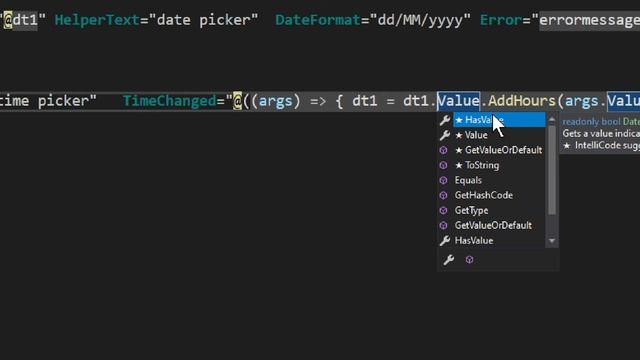Click cube icon beside starred GetValueOrDefault

(444, 150)
